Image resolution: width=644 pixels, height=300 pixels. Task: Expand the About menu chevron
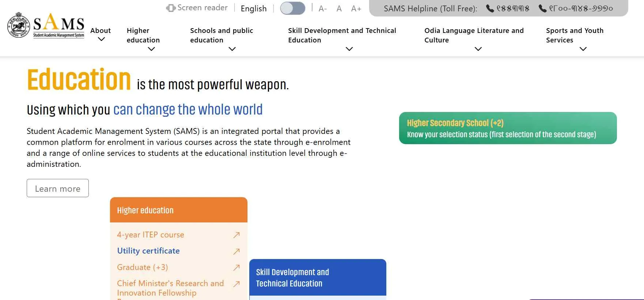(102, 39)
